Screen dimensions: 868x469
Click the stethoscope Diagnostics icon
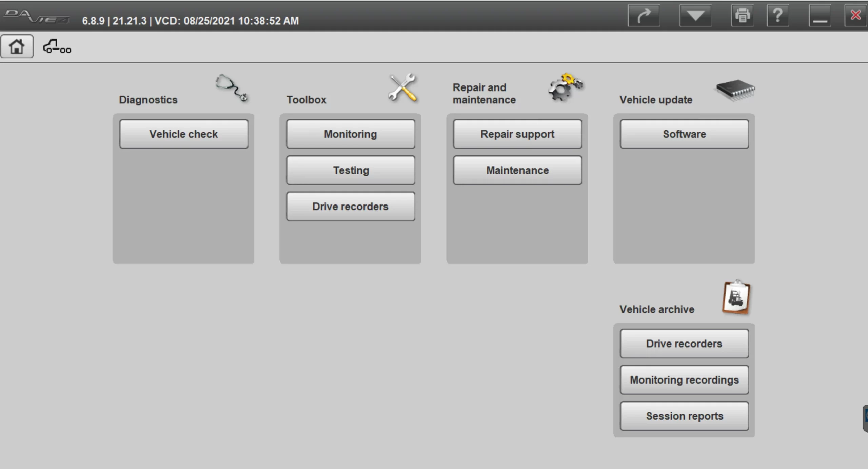(x=232, y=88)
